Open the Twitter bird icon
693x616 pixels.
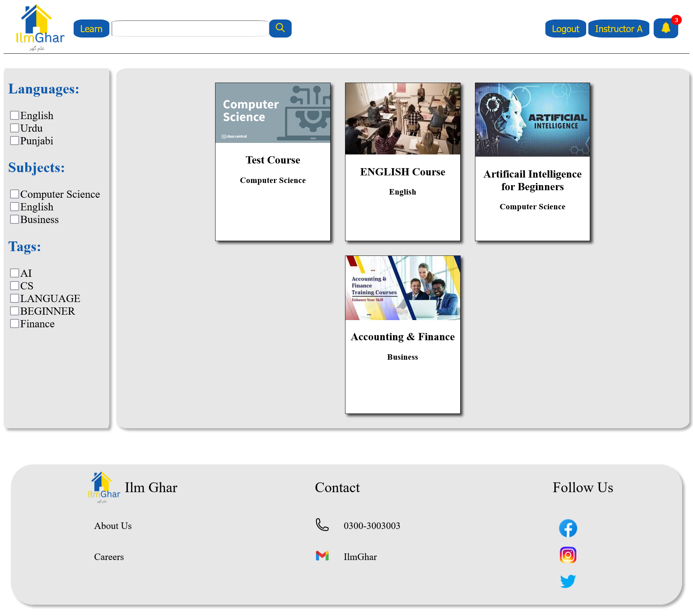pos(568,581)
